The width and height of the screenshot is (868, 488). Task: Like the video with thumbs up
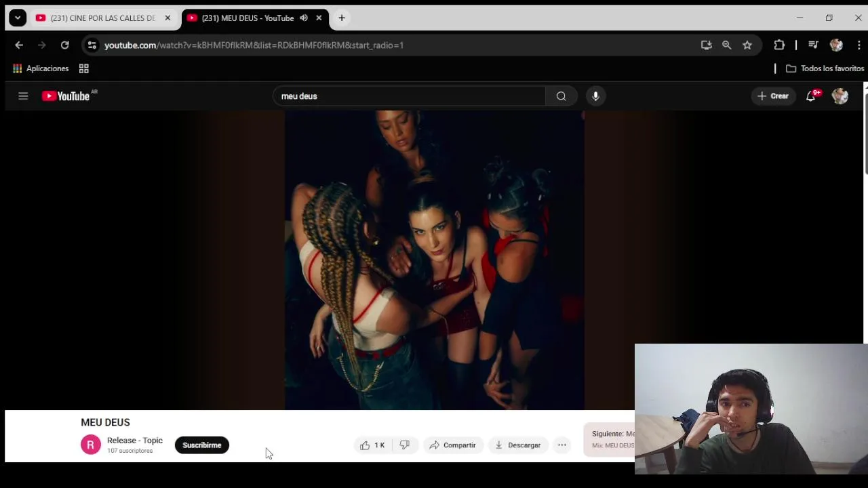(x=372, y=445)
